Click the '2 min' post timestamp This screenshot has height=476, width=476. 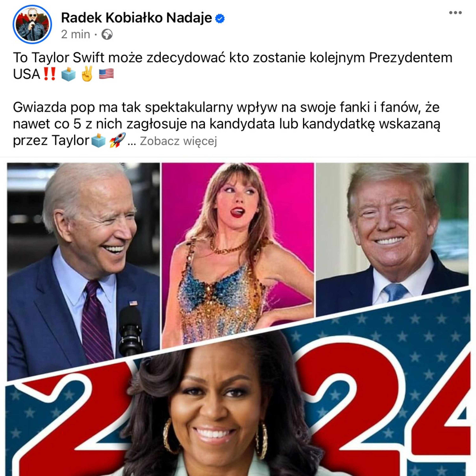(x=76, y=34)
